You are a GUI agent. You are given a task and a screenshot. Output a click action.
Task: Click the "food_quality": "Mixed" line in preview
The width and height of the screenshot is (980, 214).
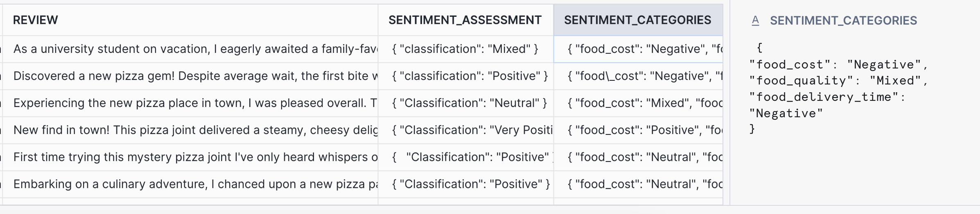coord(838,81)
